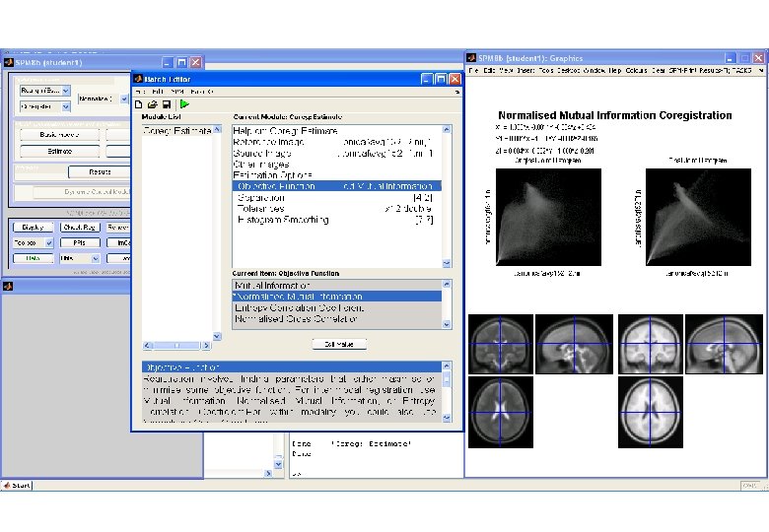This screenshot has height=532, width=769.
Task: Open the Coregister dropdown in SPM8b menu window
Action: pos(66,106)
